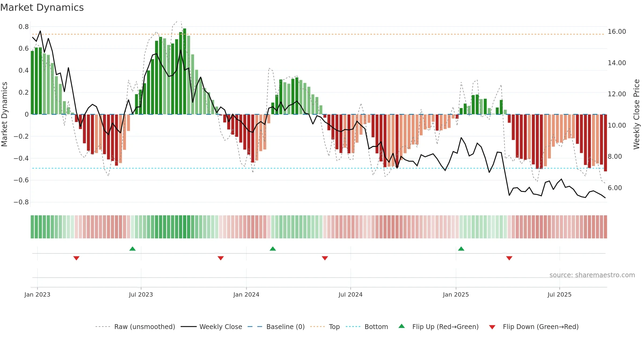Image resolution: width=644 pixels, height=362 pixels.
Task: Toggle Bottom legend entry
Action: point(367,327)
